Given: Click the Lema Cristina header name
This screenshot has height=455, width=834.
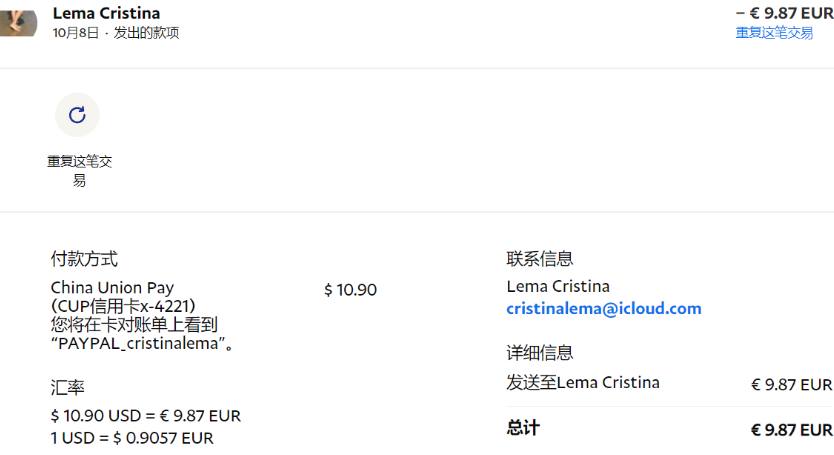Looking at the screenshot, I should [106, 13].
